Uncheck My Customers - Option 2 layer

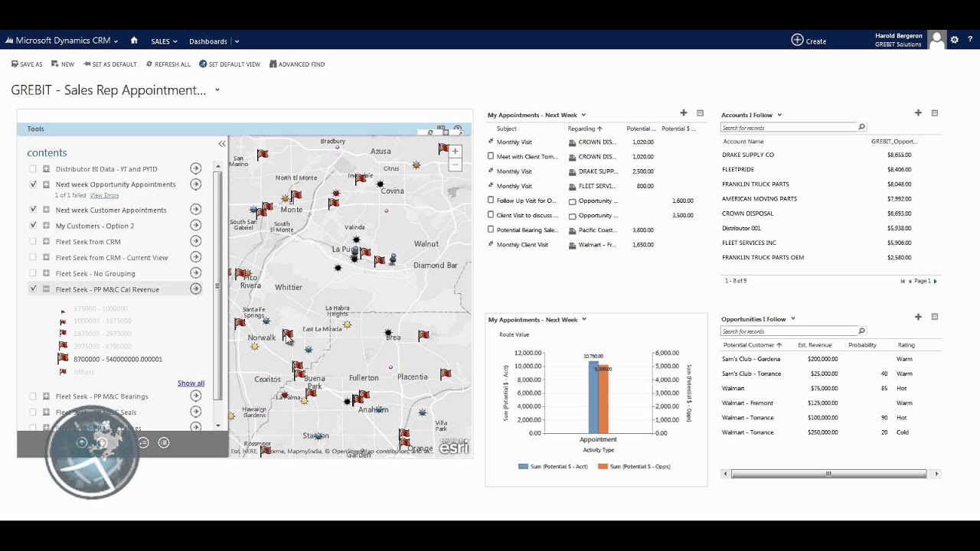click(33, 225)
